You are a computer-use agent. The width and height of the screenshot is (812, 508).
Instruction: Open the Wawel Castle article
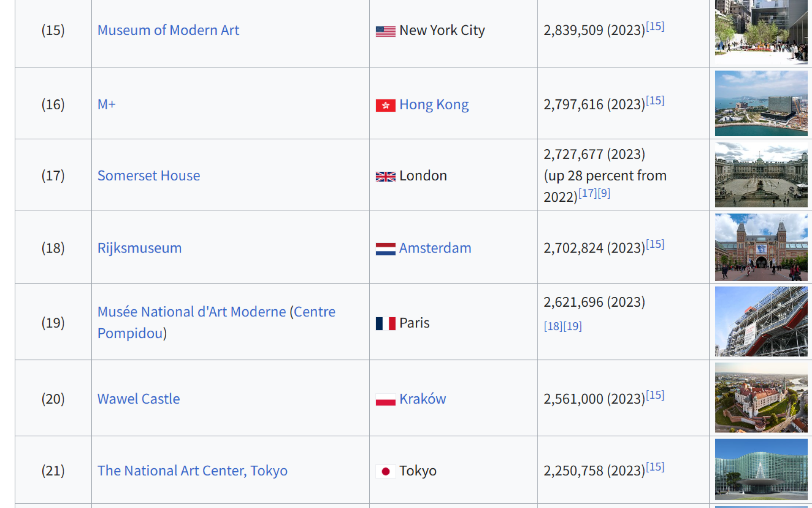point(138,399)
